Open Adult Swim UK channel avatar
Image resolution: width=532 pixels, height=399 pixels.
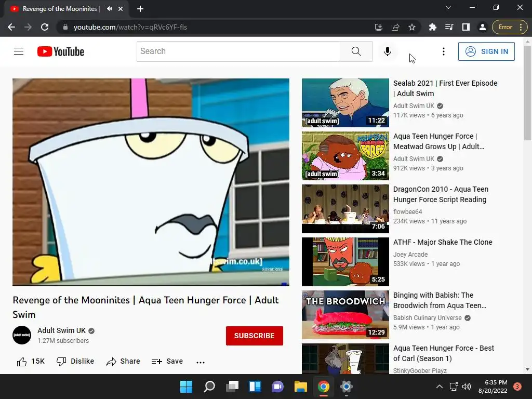point(22,335)
